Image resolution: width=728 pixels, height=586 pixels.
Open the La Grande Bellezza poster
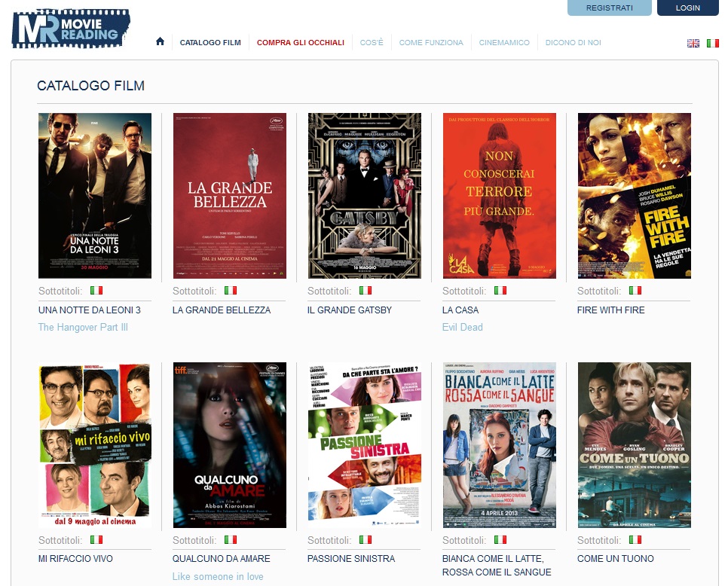click(229, 195)
